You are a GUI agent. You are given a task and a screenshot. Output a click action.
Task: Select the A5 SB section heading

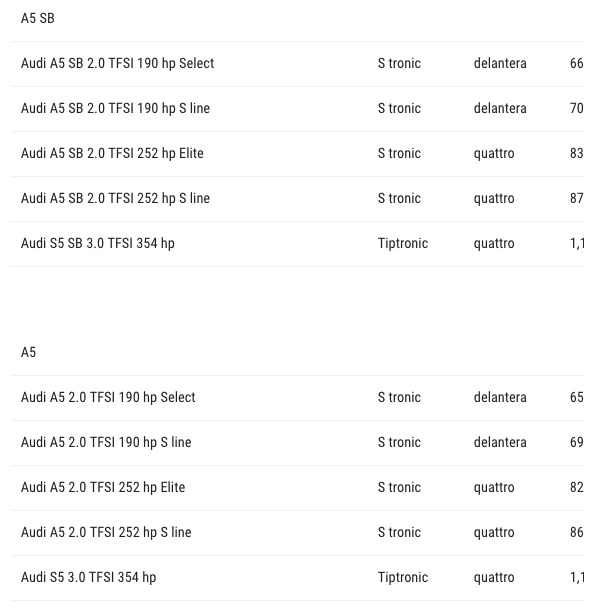[38, 18]
